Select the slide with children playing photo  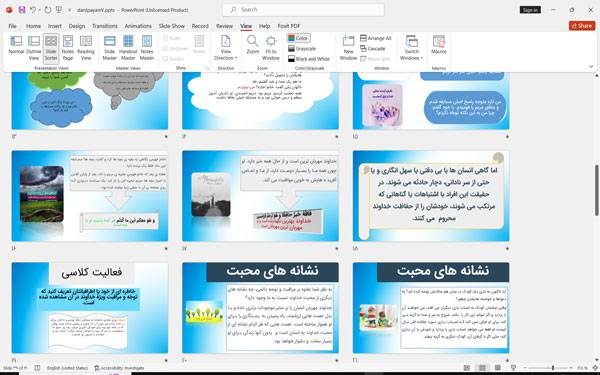click(x=431, y=308)
